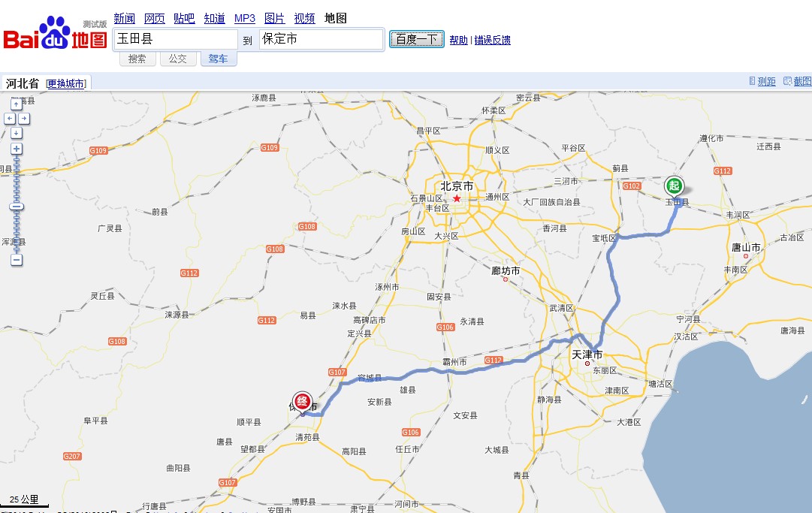Select the 搜索 search tab
The image size is (812, 513).
137,59
